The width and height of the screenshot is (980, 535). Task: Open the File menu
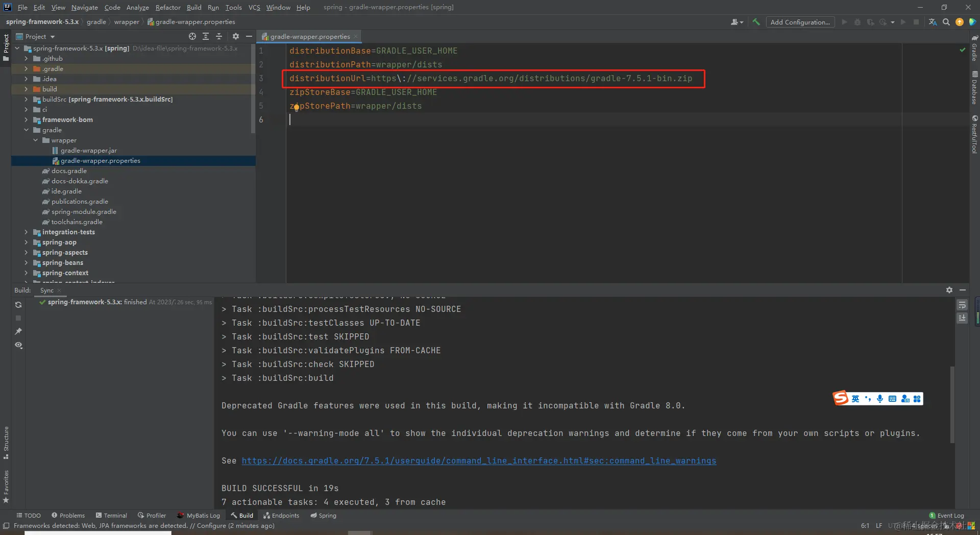click(x=22, y=7)
